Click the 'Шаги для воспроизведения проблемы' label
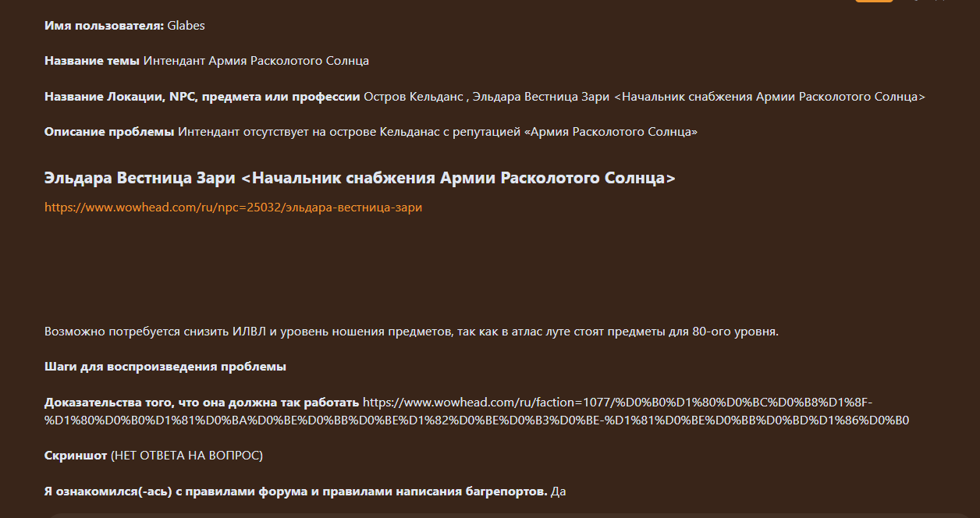This screenshot has width=980, height=518. (165, 367)
